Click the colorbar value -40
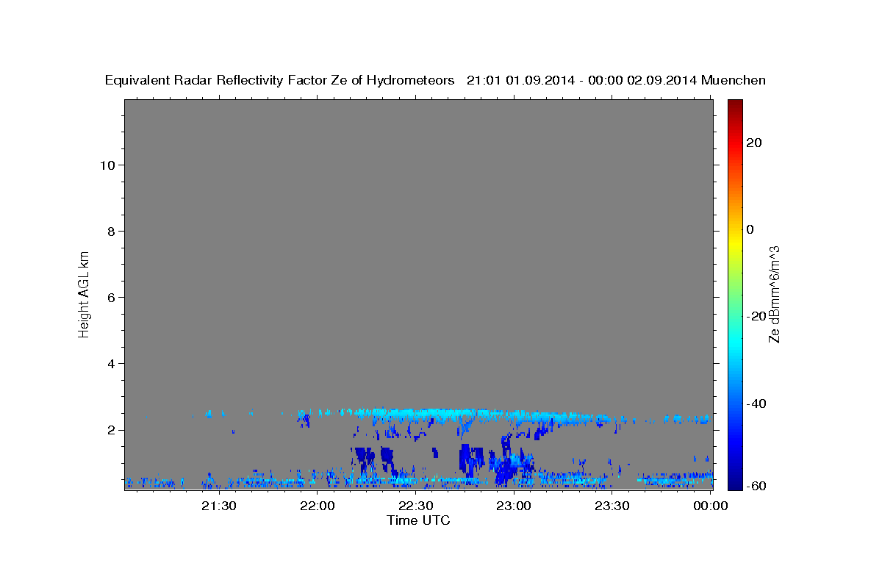 757,403
